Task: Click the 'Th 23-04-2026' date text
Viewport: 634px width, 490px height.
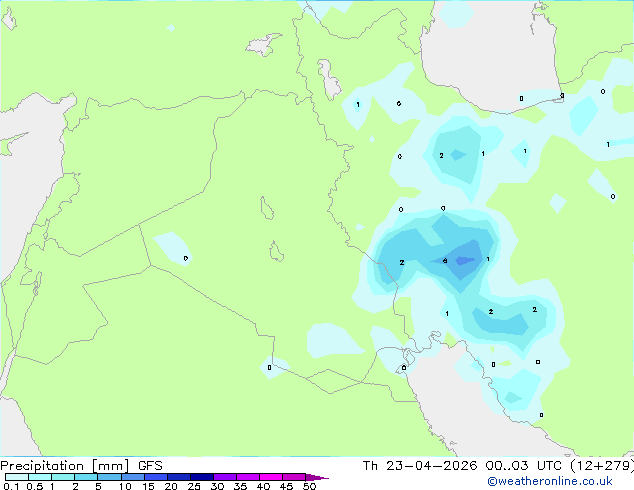Action: [x=420, y=466]
